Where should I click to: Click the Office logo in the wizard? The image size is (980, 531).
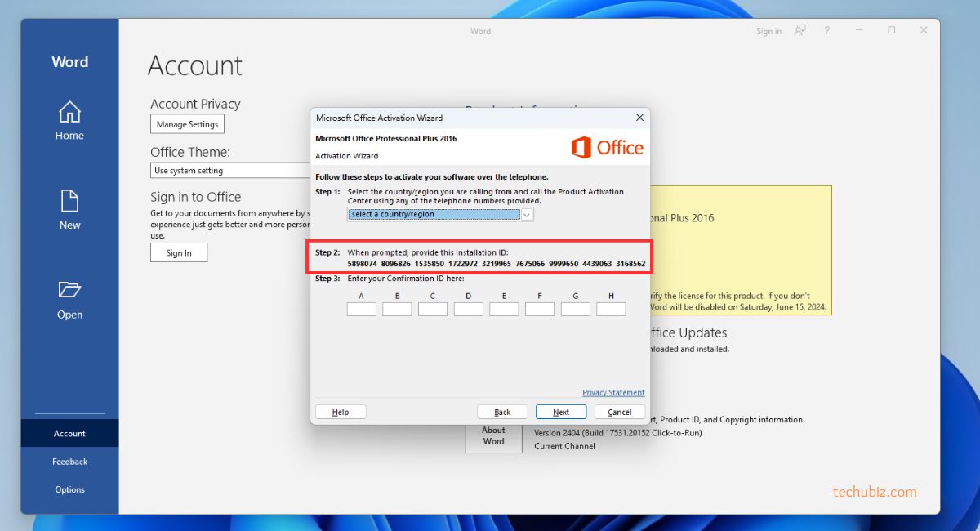pyautogui.click(x=607, y=148)
